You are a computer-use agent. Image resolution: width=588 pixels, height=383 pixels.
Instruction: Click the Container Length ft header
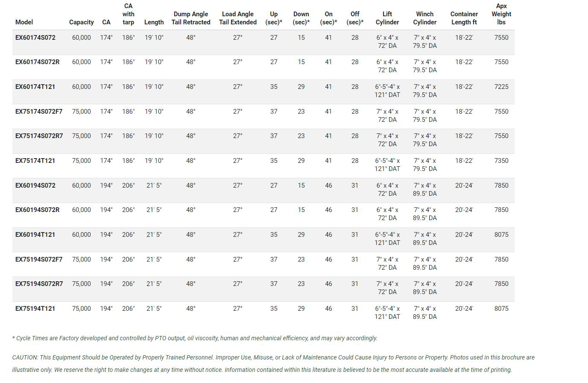point(464,18)
